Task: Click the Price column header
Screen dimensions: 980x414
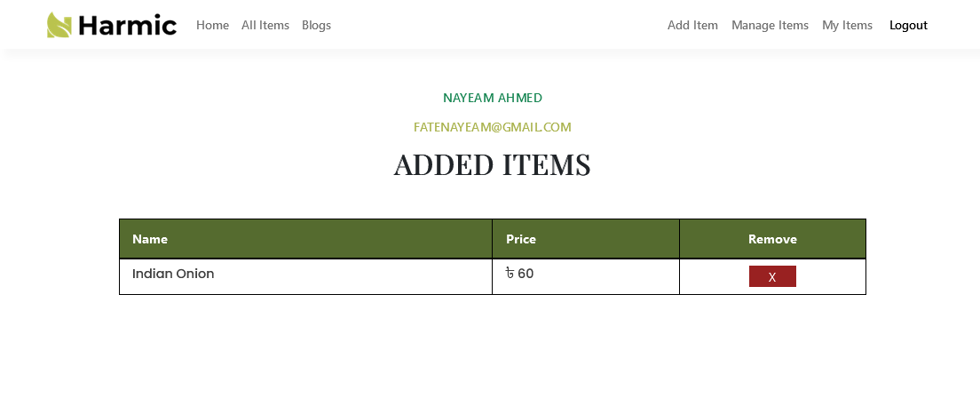Action: tap(521, 239)
